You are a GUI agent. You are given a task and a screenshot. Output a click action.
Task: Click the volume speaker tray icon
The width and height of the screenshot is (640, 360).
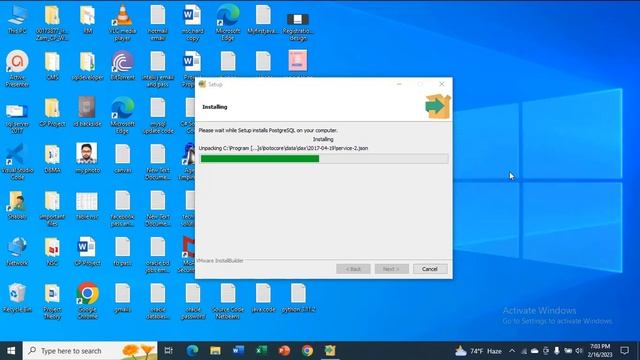[579, 351]
